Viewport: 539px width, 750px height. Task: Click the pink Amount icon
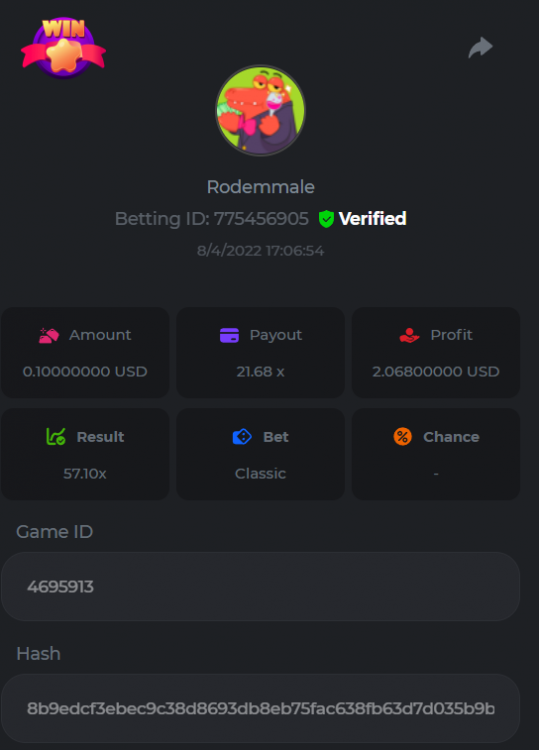click(49, 335)
